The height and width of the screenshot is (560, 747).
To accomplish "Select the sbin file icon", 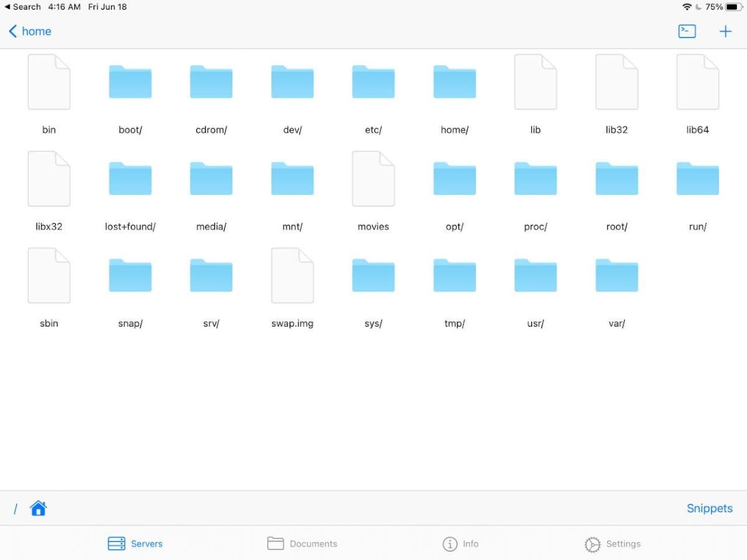I will tap(49, 276).
